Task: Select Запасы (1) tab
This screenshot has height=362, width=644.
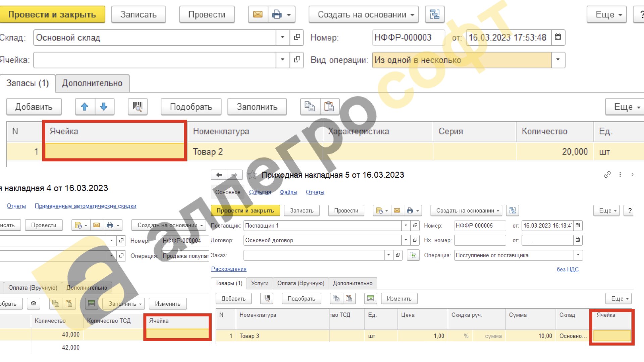Action: [28, 83]
